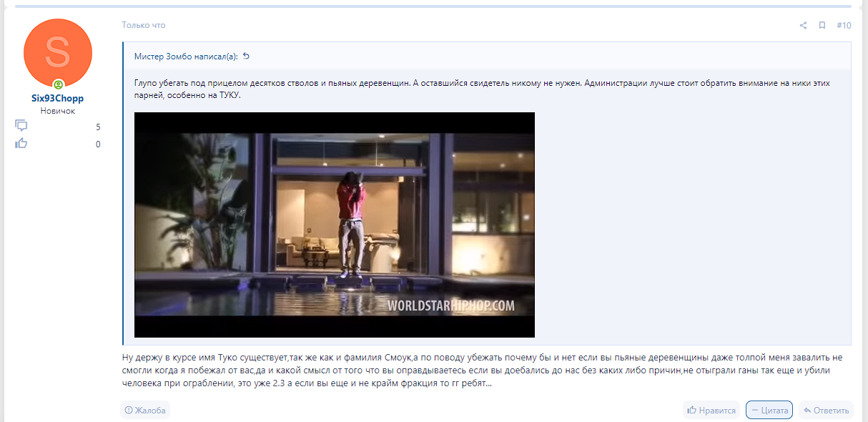Click the Только что timestamp

click(143, 25)
